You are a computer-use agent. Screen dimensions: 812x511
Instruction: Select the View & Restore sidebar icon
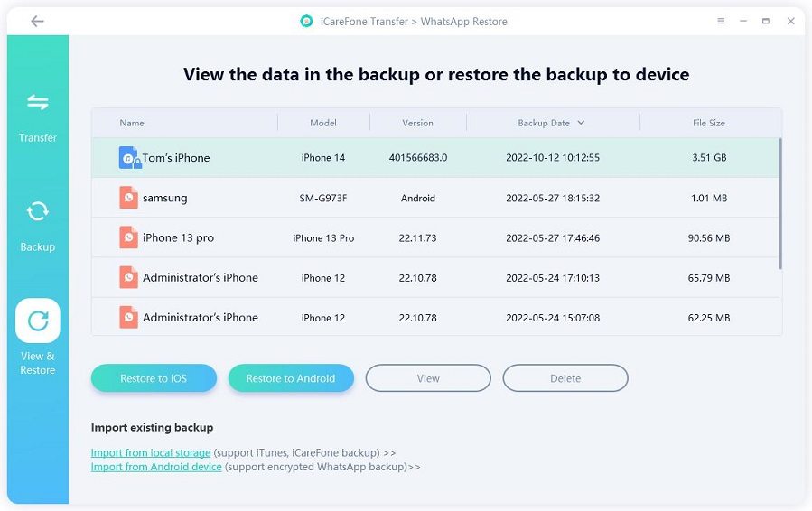click(38, 321)
